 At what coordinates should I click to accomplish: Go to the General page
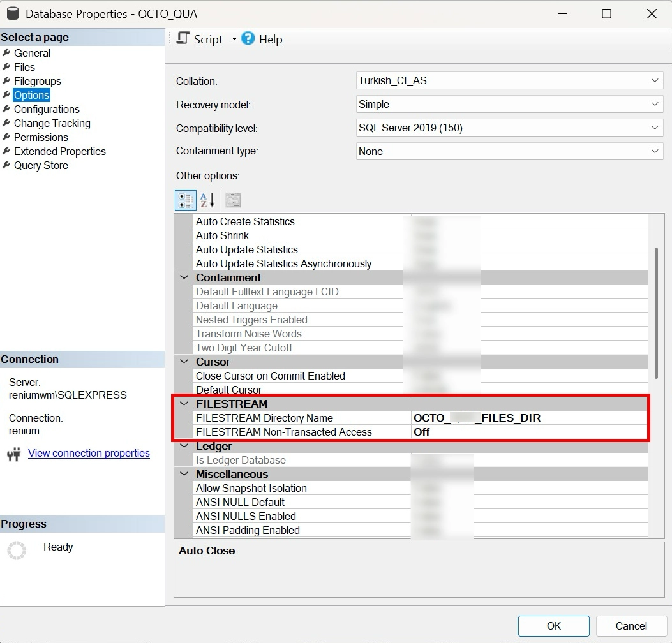[32, 53]
